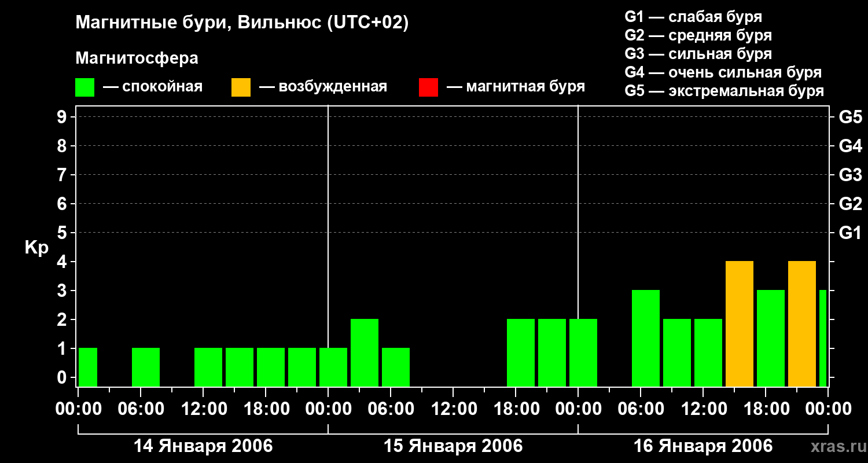Select the orange 'возбужденная' legend swatch
Viewport: 868px width, 463px height.
pyautogui.click(x=241, y=87)
